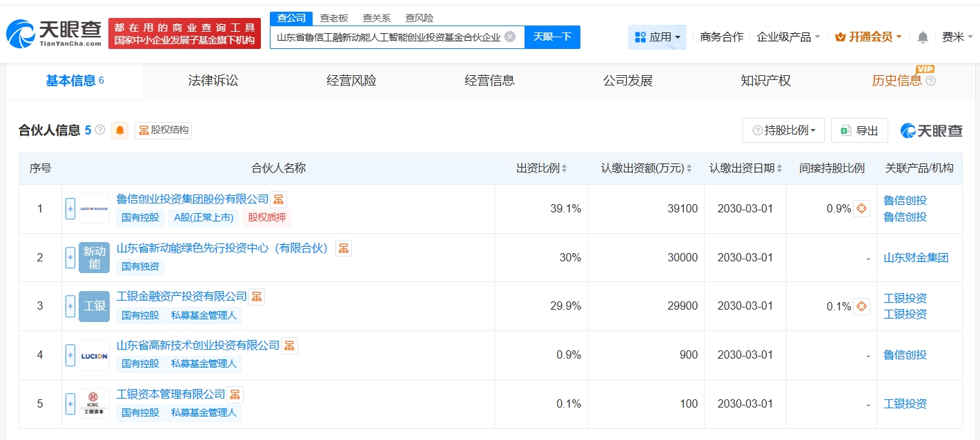Switch to the 知识产权 tab

click(x=765, y=81)
